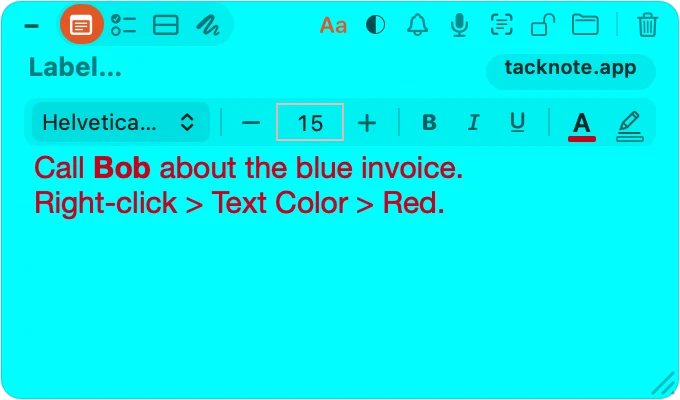
Task: Decrease font size with minus button
Action: pos(251,123)
